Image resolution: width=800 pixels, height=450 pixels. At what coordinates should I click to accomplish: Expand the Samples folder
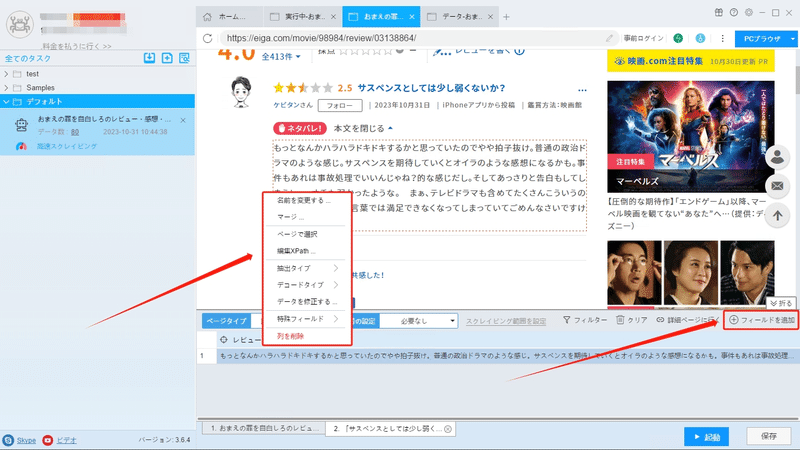pyautogui.click(x=6, y=88)
